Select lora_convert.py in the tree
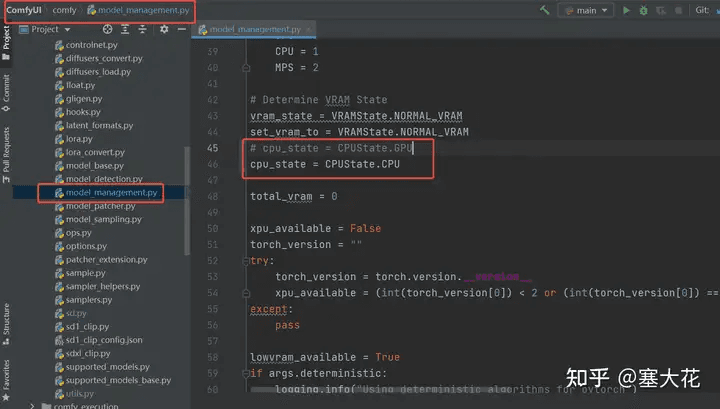 pyautogui.click(x=95, y=152)
